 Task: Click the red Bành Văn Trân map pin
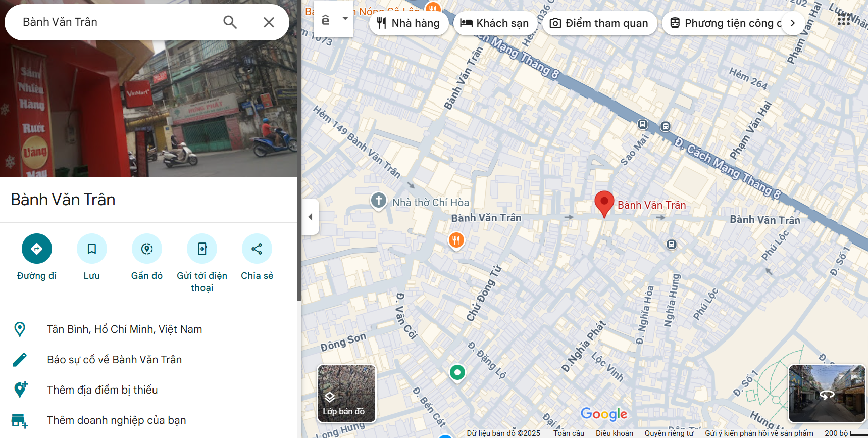(604, 204)
